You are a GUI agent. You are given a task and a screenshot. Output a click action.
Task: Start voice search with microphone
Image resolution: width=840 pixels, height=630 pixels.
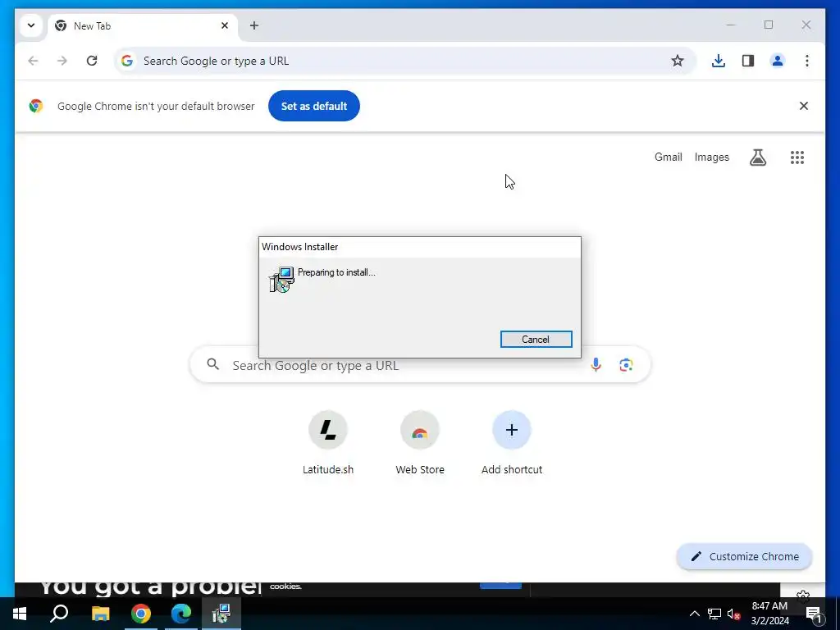click(x=596, y=365)
